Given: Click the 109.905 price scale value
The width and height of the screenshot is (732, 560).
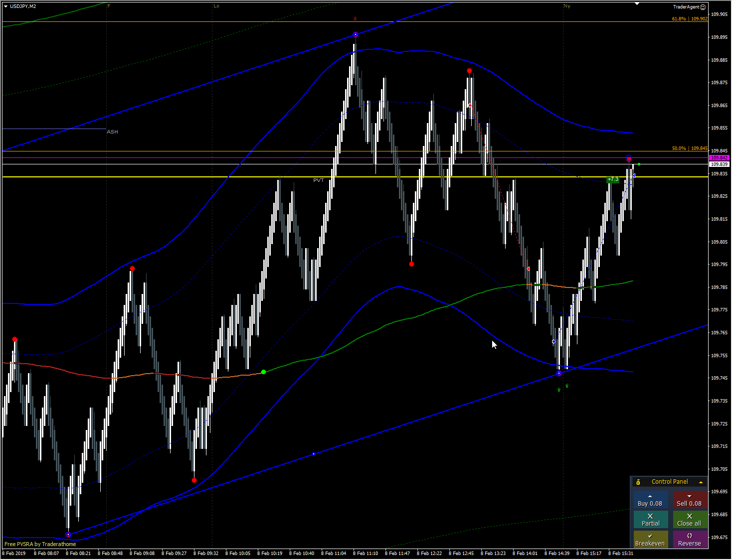Looking at the screenshot, I should click(719, 14).
